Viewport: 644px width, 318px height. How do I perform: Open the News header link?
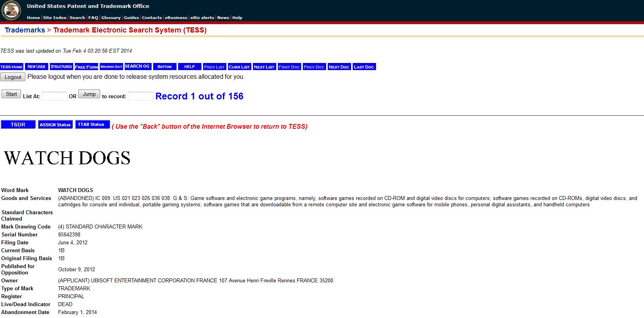tap(223, 17)
